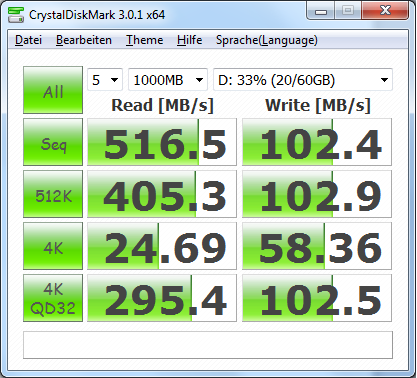The image size is (417, 378).
Task: Open the Hilfe menu
Action: 189,40
